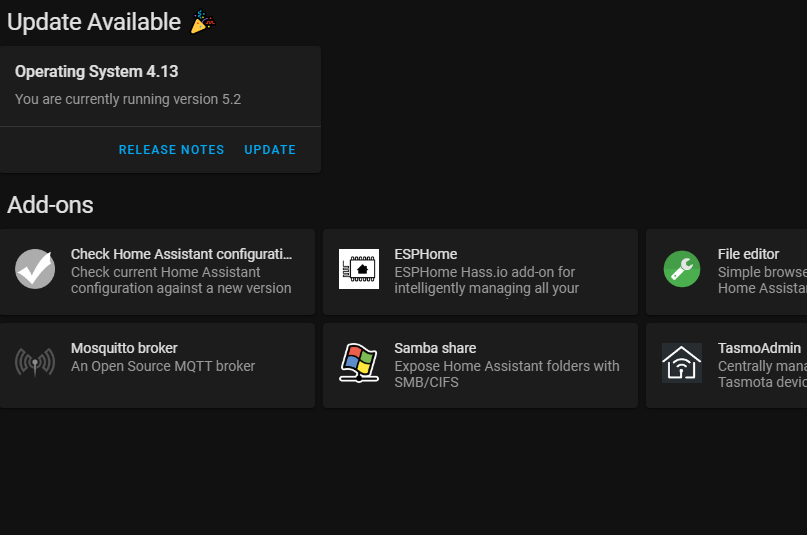
Task: Click the party popper emoji beside Update Available
Action: (203, 22)
